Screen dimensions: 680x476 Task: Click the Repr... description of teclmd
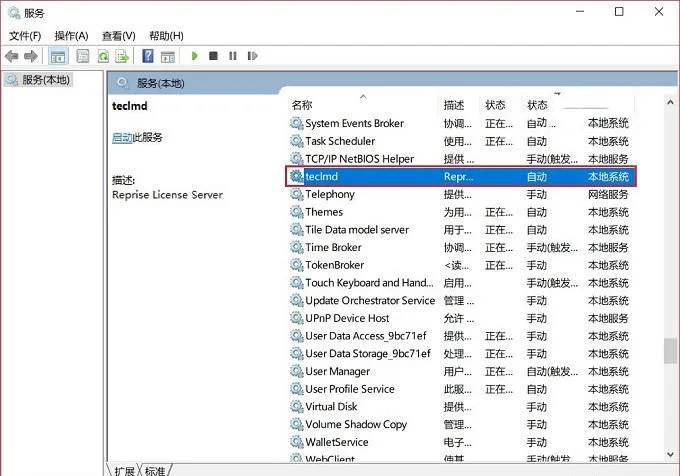click(458, 176)
